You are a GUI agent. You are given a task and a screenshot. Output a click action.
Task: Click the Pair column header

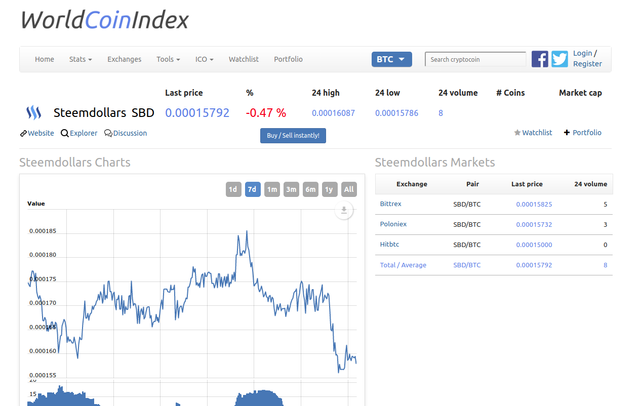pos(473,184)
